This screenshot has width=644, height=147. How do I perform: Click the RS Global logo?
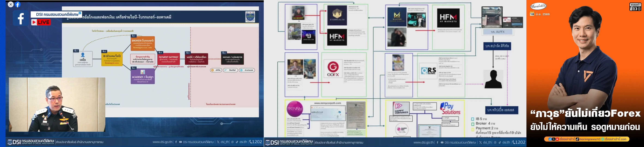428,71
